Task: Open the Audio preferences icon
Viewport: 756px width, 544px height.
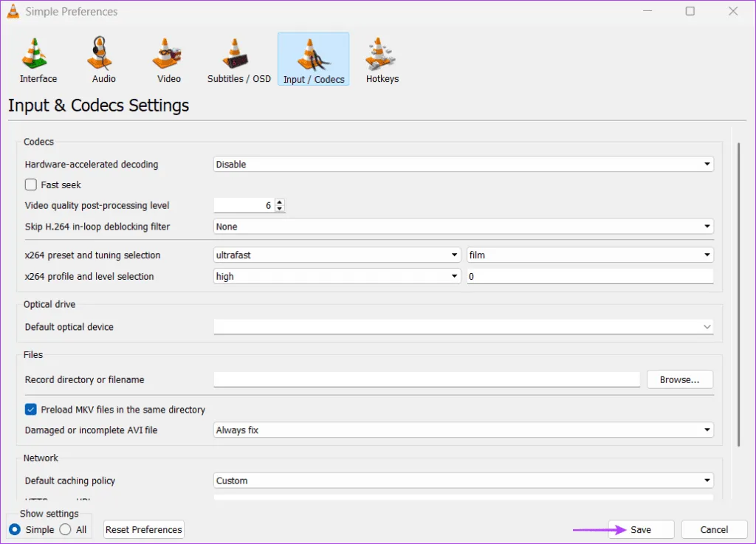Action: tap(103, 59)
